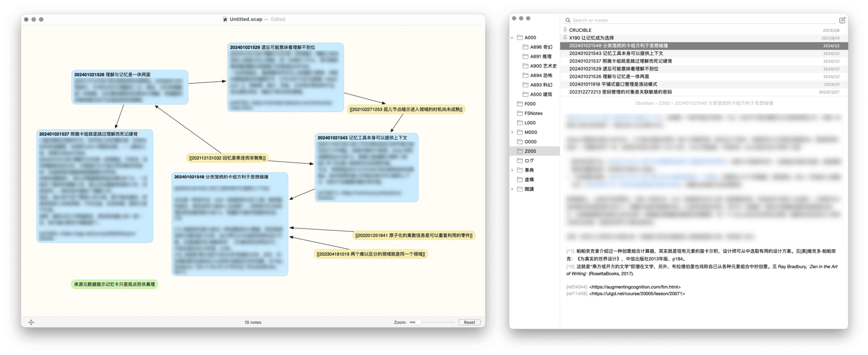The height and width of the screenshot is (355, 868).
Task: Click the search magnifier icon
Action: pos(568,20)
